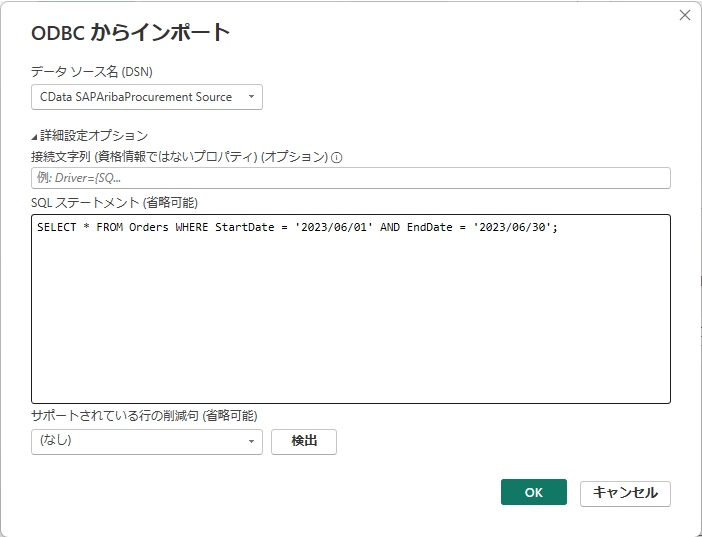This screenshot has height=537, width=702.
Task: Click the データ ソース名 (DSN) label
Action: tap(92, 72)
